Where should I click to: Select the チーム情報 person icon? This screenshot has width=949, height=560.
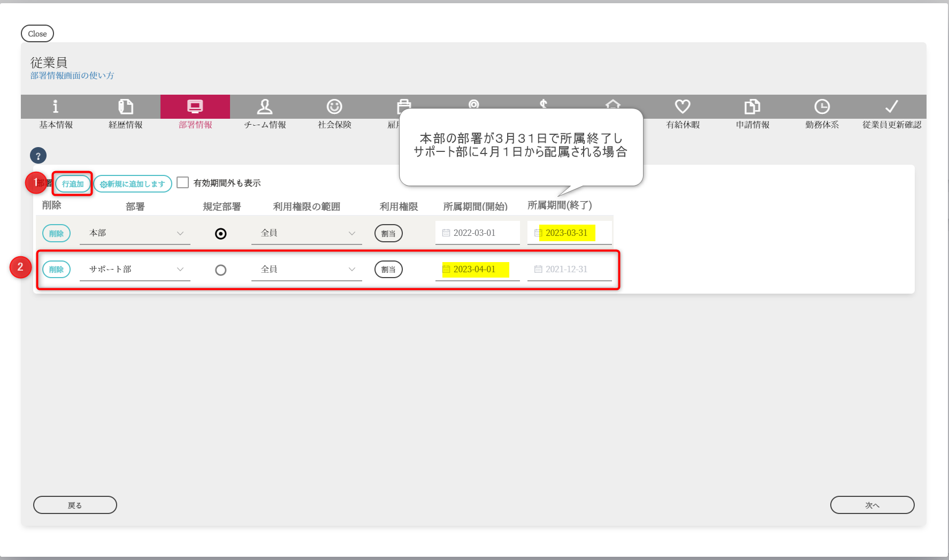point(265,107)
